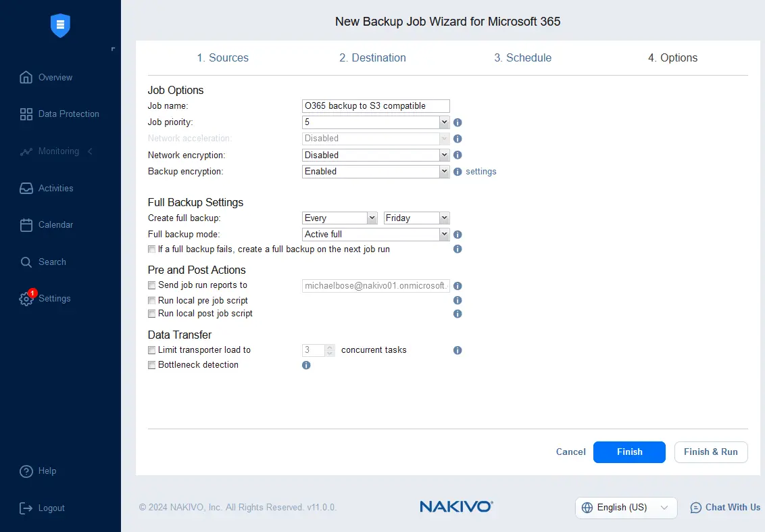Open the Job priority dropdown
The width and height of the screenshot is (765, 532).
pyautogui.click(x=376, y=122)
